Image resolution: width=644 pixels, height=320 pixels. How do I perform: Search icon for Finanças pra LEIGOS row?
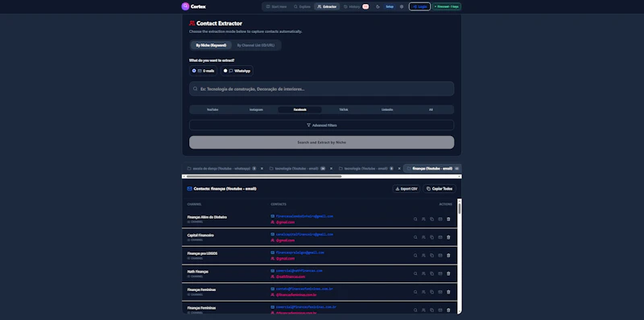[415, 255]
